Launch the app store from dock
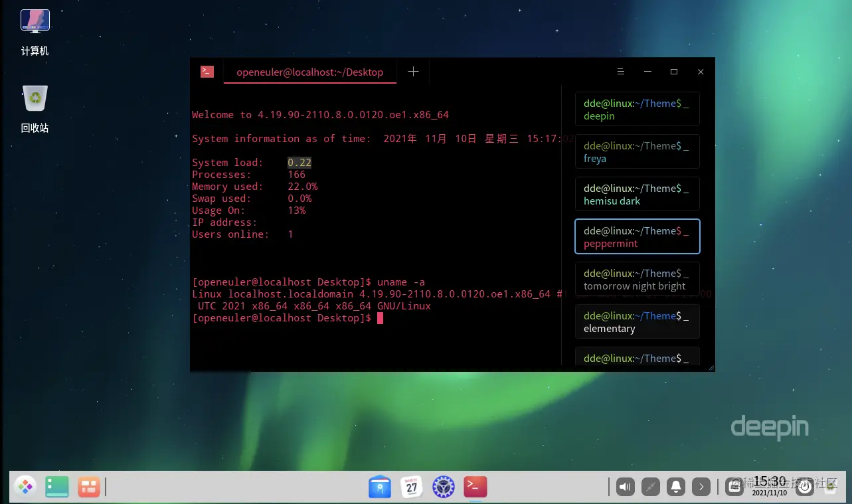852x504 pixels. 381,487
